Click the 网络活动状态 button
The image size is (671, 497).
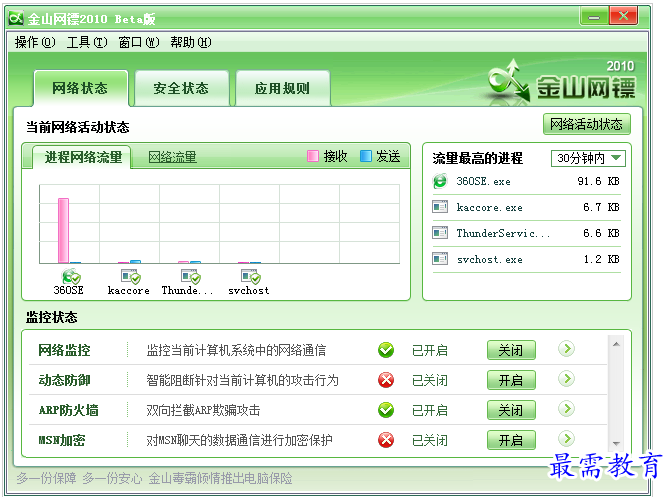point(587,124)
